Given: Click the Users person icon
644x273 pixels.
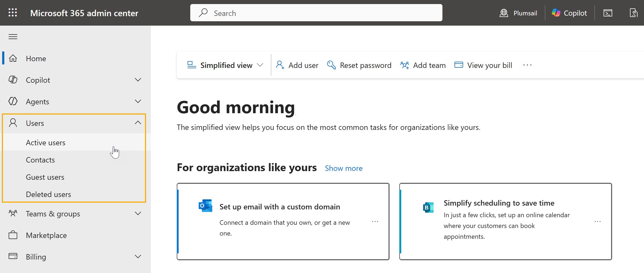Looking at the screenshot, I should [x=13, y=123].
